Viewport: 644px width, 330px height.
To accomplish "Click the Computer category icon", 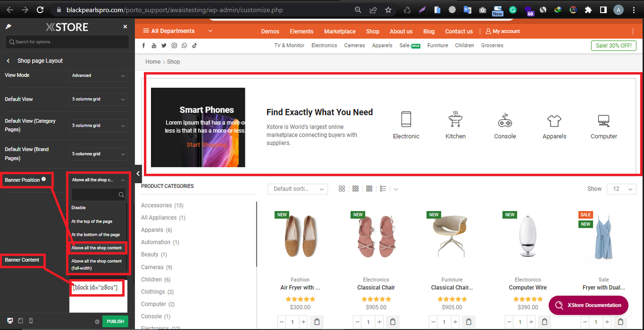I will [x=604, y=120].
